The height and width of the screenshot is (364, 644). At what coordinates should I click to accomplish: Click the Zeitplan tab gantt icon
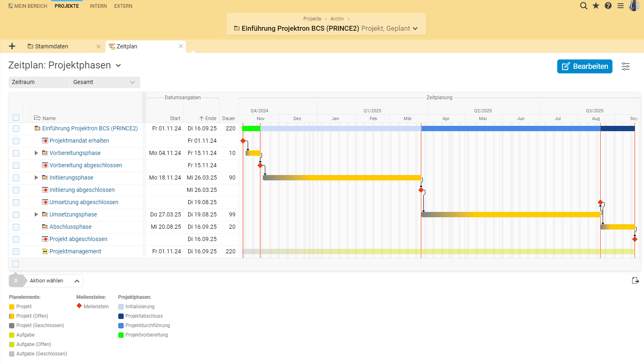point(112,46)
